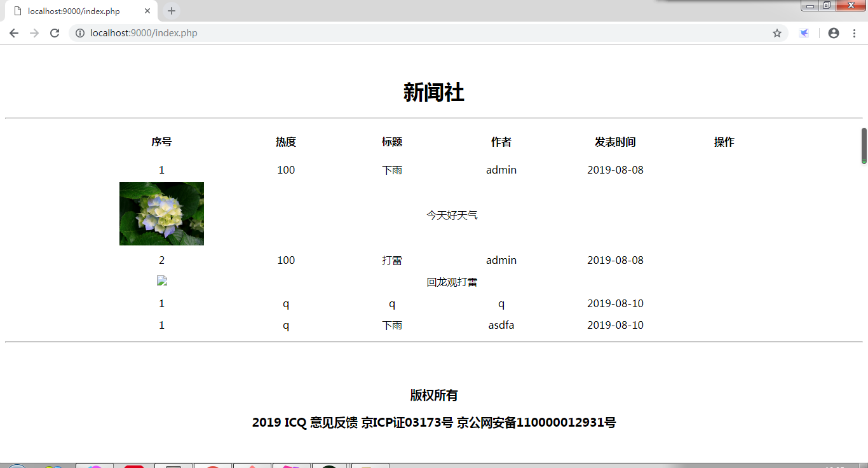868x468 pixels.
Task: Open the Xunlei extension icon
Action: 804,32
